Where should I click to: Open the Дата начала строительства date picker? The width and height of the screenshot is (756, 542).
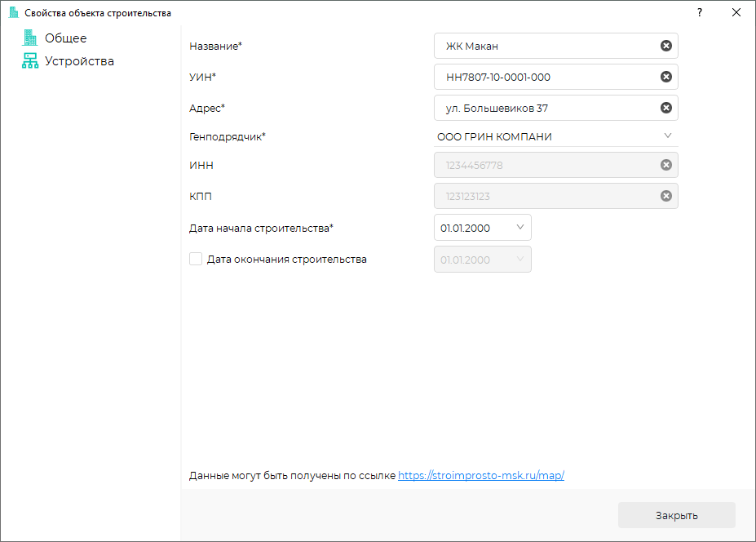[520, 228]
